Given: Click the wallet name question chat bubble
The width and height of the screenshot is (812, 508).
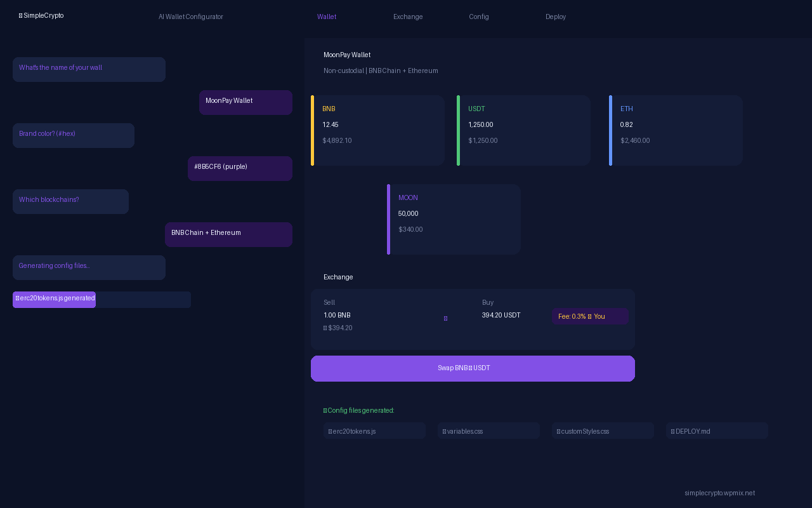Looking at the screenshot, I should (89, 69).
